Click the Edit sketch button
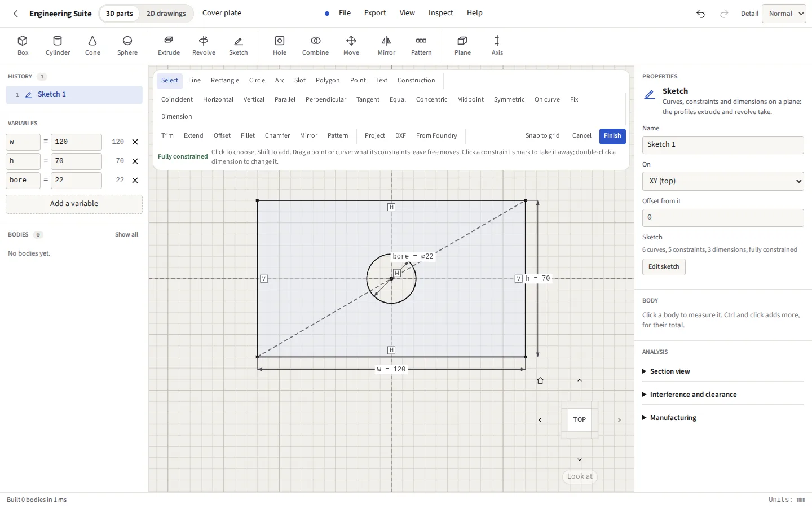Image resolution: width=812 pixels, height=508 pixels. (664, 267)
